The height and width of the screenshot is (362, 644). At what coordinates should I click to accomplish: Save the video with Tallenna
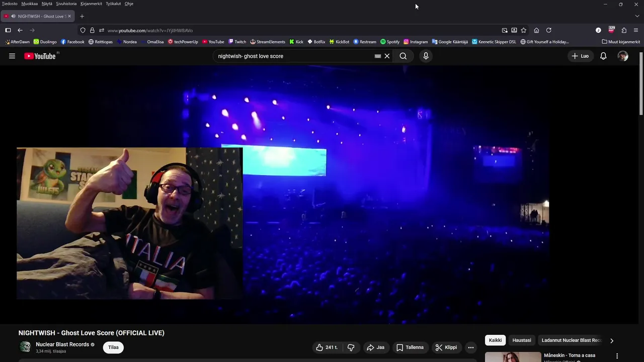tap(410, 347)
